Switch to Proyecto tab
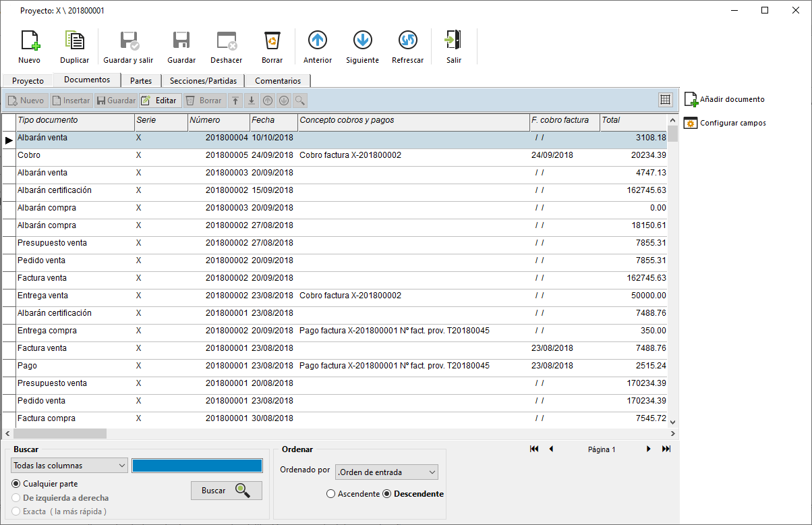This screenshot has height=525, width=812. tap(28, 80)
